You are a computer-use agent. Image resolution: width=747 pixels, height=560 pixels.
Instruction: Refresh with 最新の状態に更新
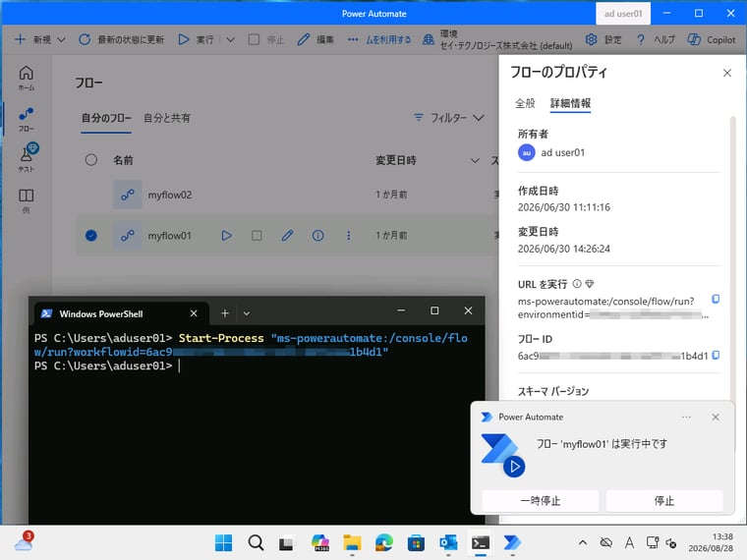(x=121, y=39)
